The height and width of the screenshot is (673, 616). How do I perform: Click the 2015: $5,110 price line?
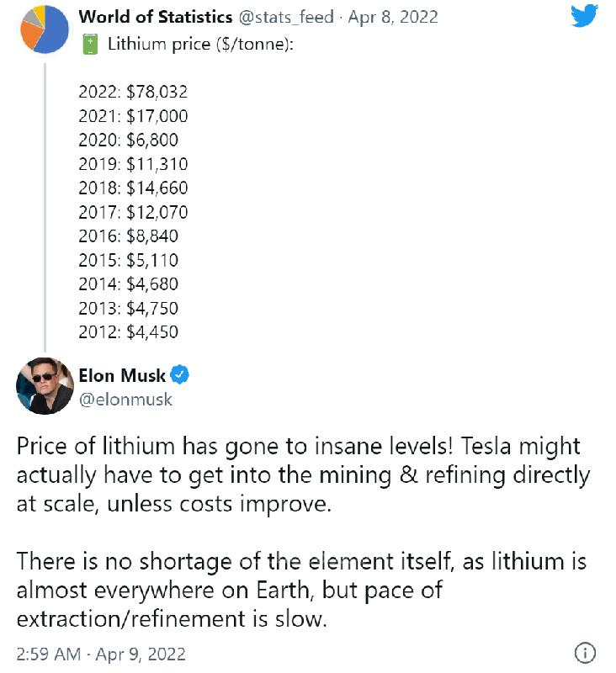tap(128, 260)
